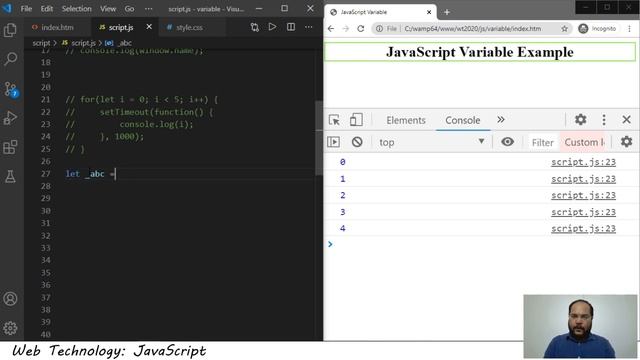Open the View menu
This screenshot has height=360, width=640.
coord(108,9)
